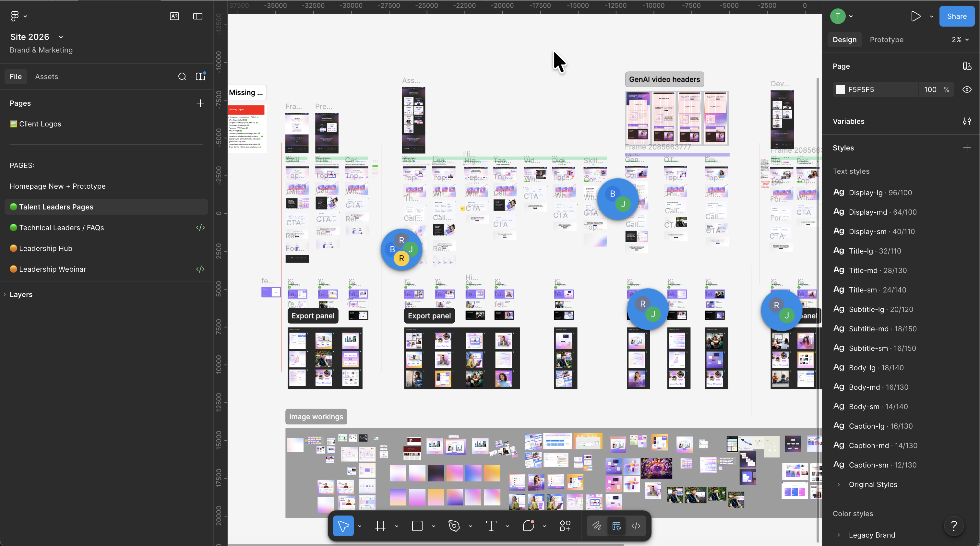Screen dimensions: 980x546
Task: Click the F5F5F5 page color swatch
Action: (x=840, y=89)
